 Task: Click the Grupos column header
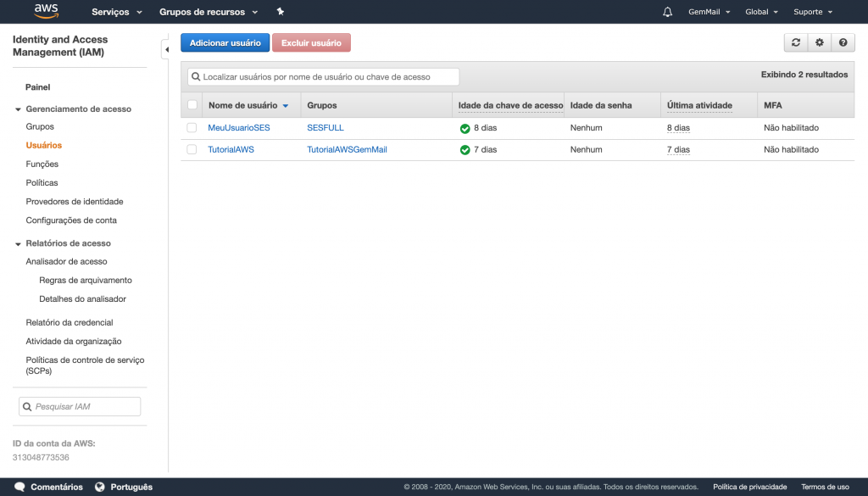pyautogui.click(x=322, y=105)
